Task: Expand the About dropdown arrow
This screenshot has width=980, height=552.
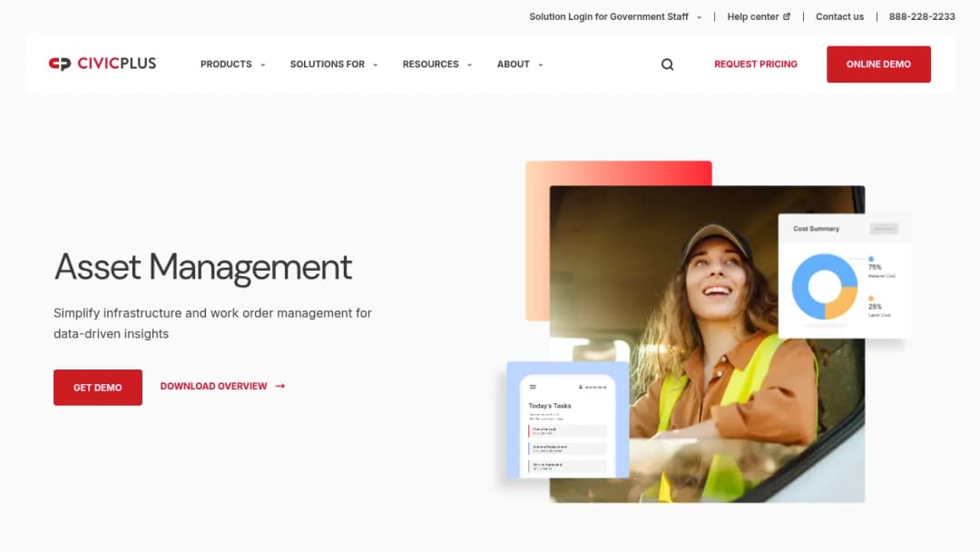Action: click(x=541, y=65)
